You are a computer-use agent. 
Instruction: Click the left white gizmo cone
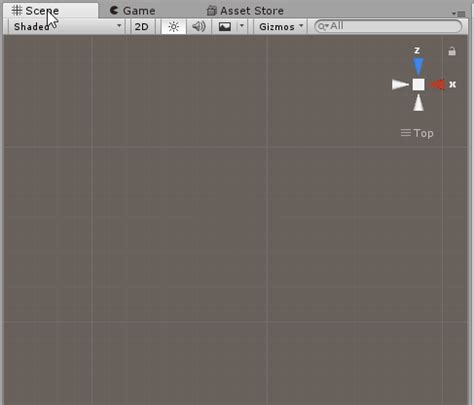(x=400, y=84)
